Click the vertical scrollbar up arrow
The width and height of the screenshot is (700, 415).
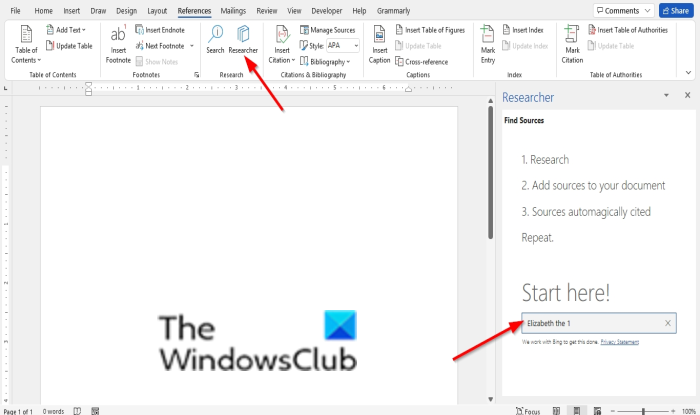[491, 101]
